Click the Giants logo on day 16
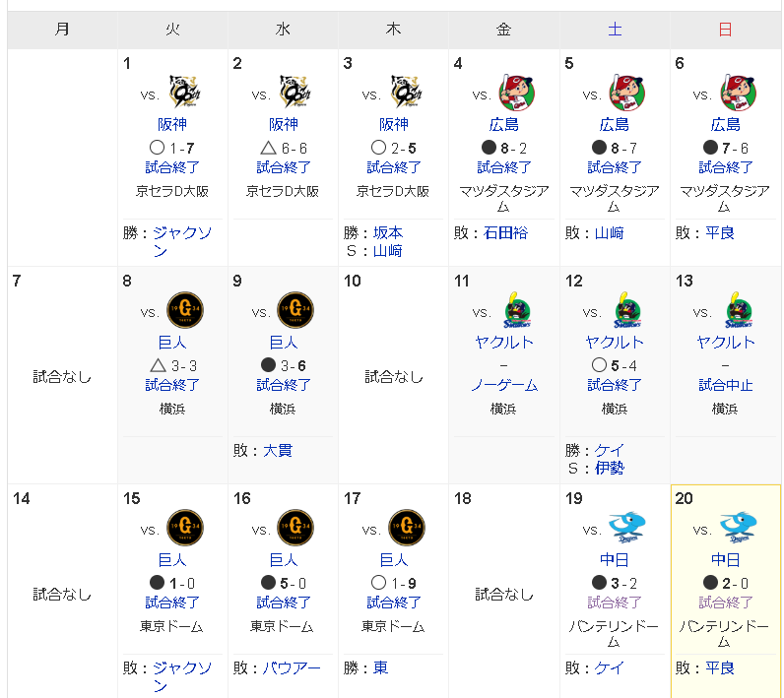The height and width of the screenshot is (698, 784). (x=295, y=528)
